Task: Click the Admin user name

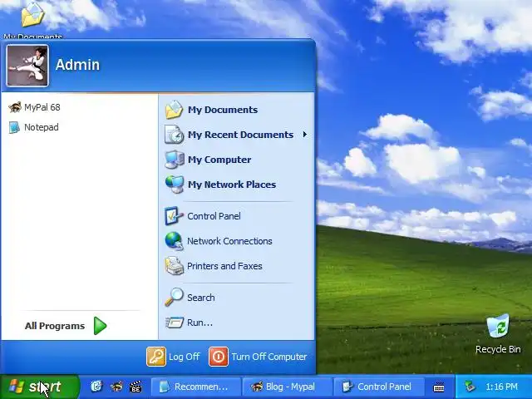Action: [x=77, y=65]
